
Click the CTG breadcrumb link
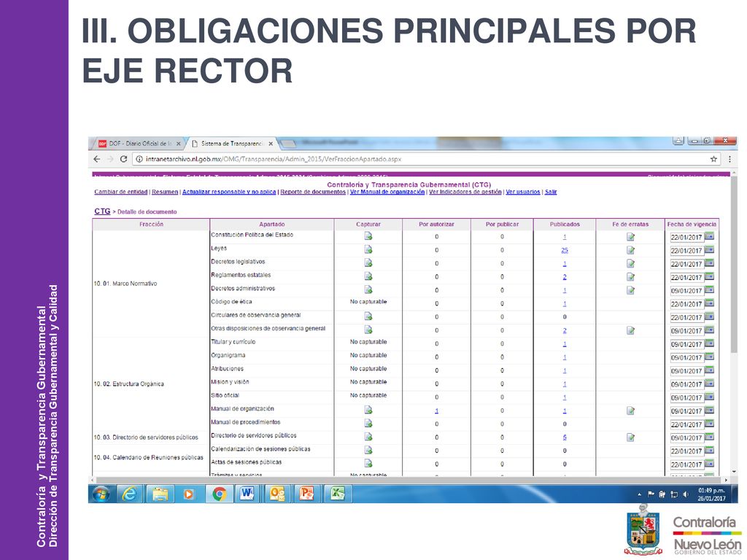point(102,211)
